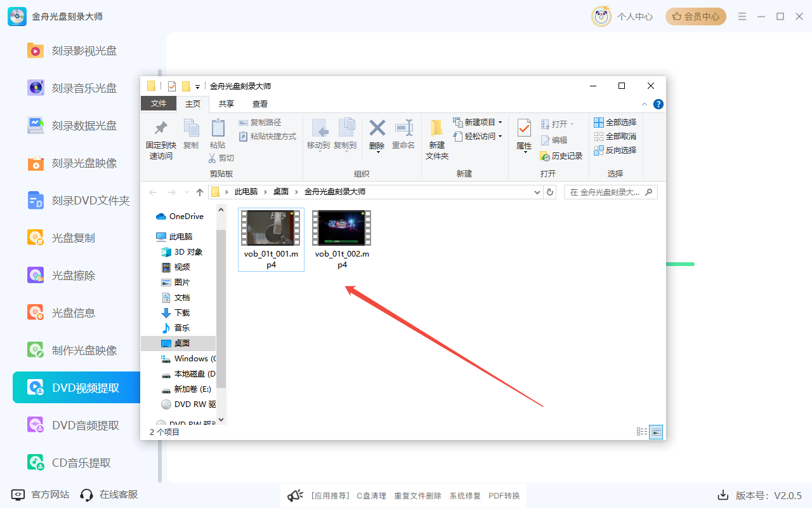Open Explorer help question mark
The height and width of the screenshot is (508, 812).
pyautogui.click(x=658, y=104)
